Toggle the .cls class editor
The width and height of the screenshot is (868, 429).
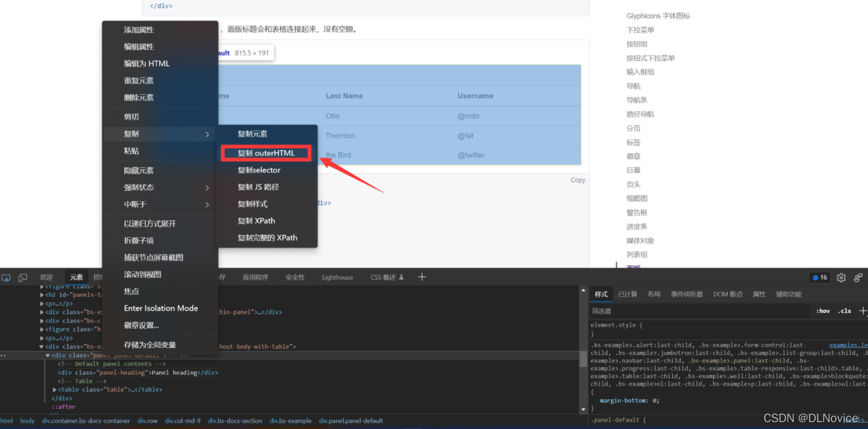tap(844, 310)
